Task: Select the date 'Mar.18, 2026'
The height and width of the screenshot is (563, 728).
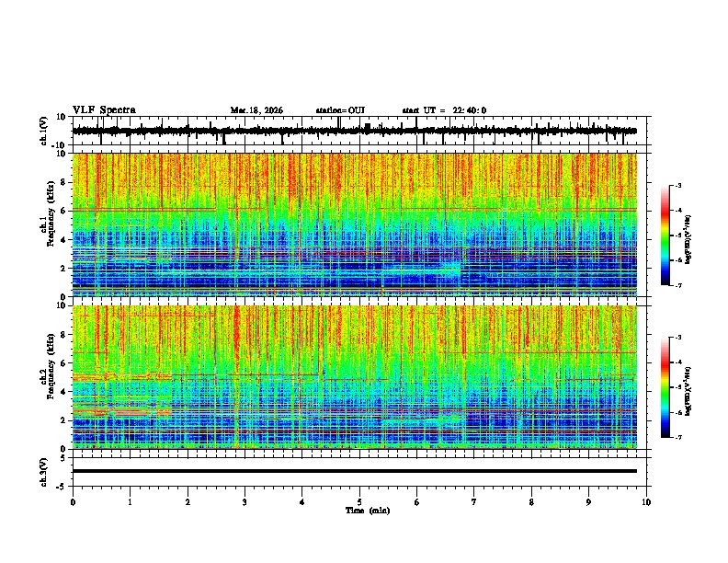Action: coord(256,110)
